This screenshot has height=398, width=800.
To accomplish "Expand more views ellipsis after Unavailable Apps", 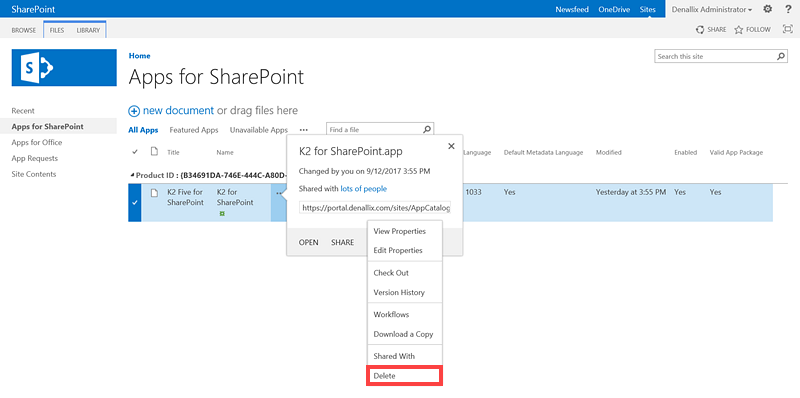I will 304,130.
